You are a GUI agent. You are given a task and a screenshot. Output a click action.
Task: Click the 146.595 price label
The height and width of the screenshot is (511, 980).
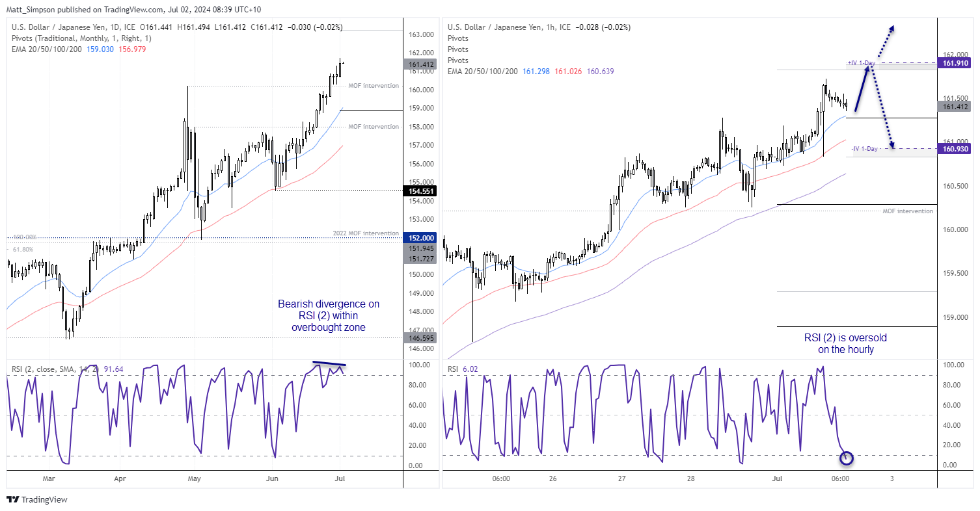pyautogui.click(x=420, y=338)
